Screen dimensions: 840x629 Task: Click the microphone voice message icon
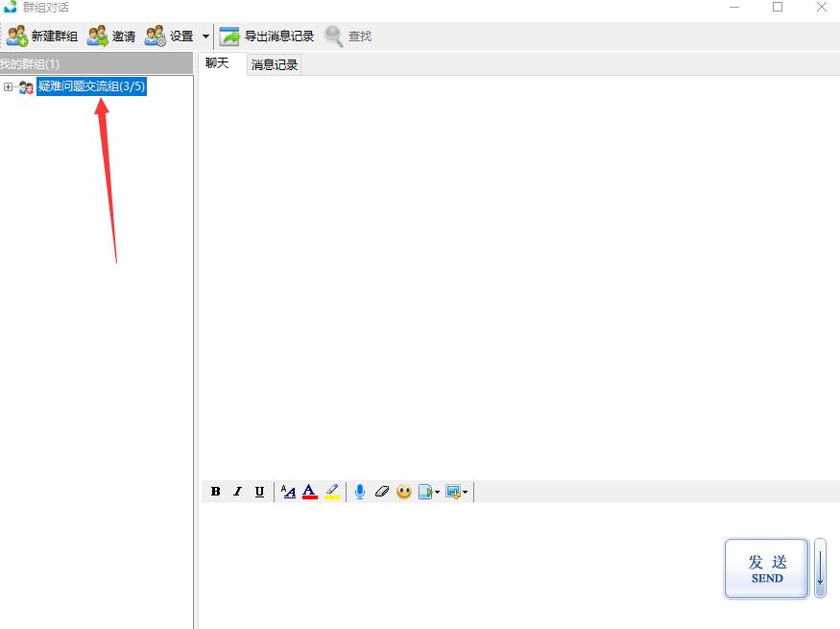point(360,492)
